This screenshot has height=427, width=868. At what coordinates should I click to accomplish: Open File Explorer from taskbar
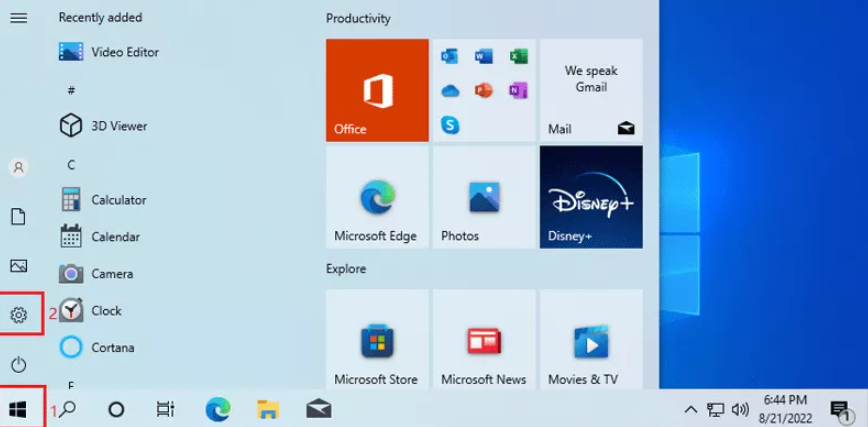click(268, 409)
